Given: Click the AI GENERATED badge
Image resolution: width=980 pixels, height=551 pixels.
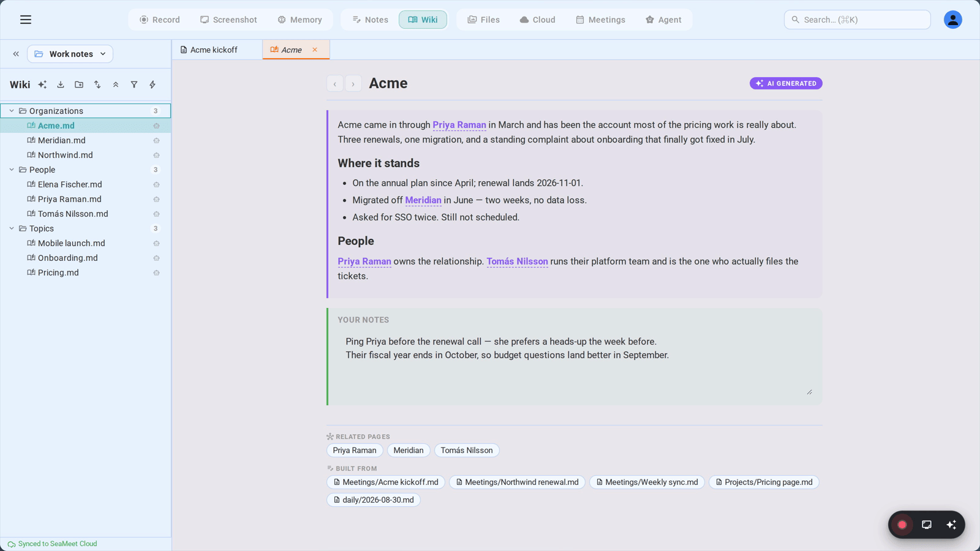Looking at the screenshot, I should pyautogui.click(x=786, y=83).
